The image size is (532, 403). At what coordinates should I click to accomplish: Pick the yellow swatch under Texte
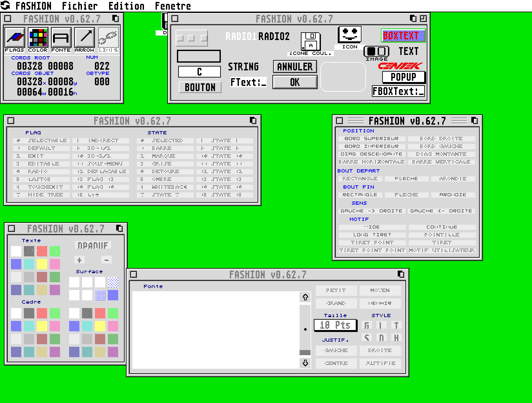(42, 264)
